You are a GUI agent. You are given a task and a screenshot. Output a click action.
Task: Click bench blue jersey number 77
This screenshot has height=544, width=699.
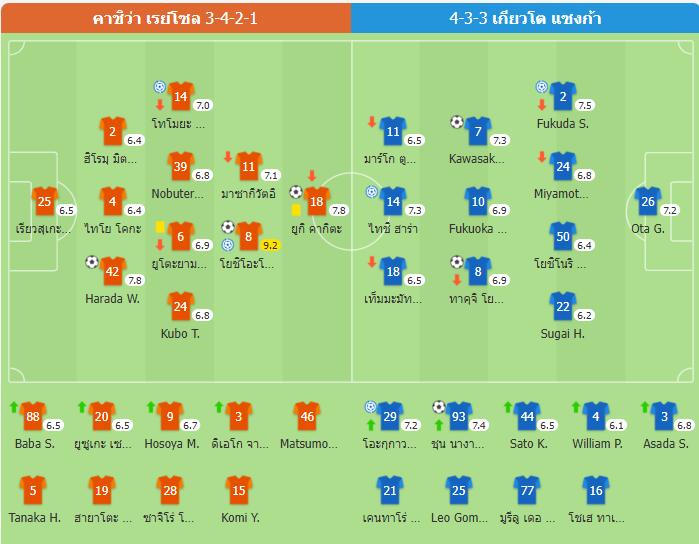point(527,490)
